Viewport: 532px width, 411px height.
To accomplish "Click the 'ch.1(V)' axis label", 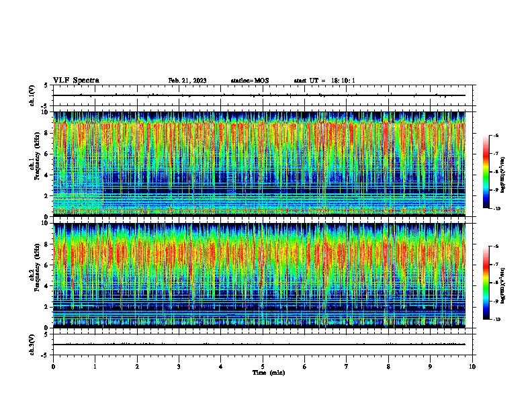I will point(32,95).
